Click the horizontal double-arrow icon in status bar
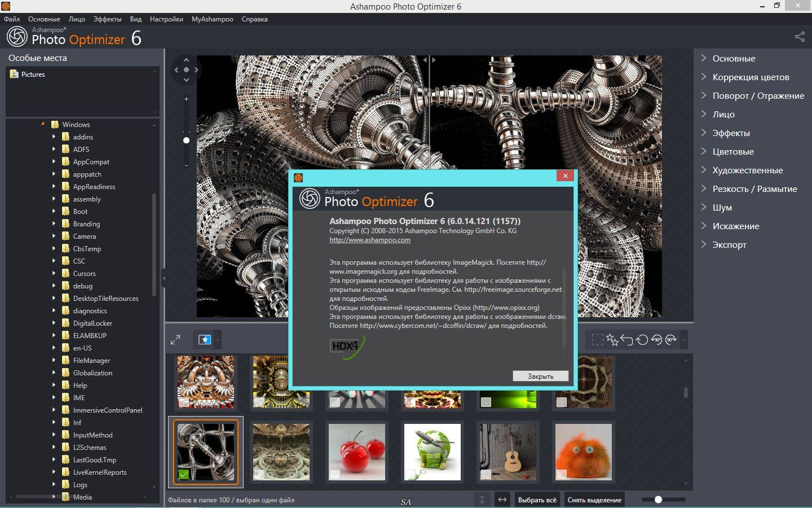Screen dimensions: 812x508 coord(502,500)
